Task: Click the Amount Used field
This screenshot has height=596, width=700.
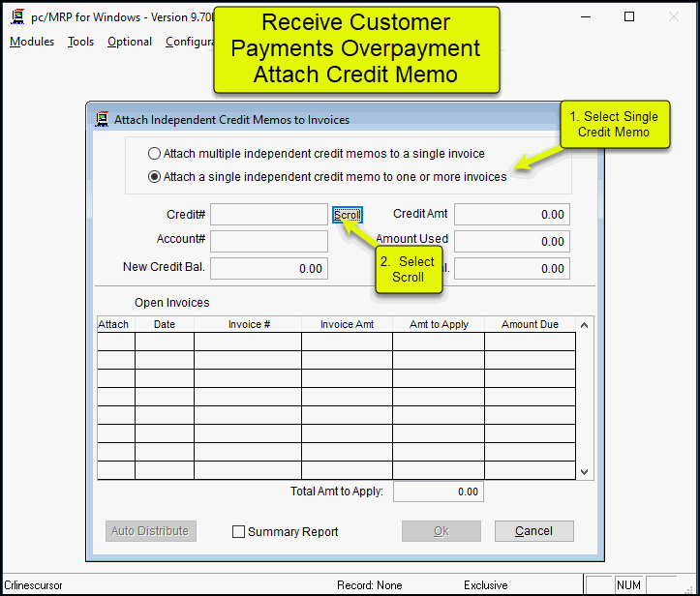Action: point(511,241)
